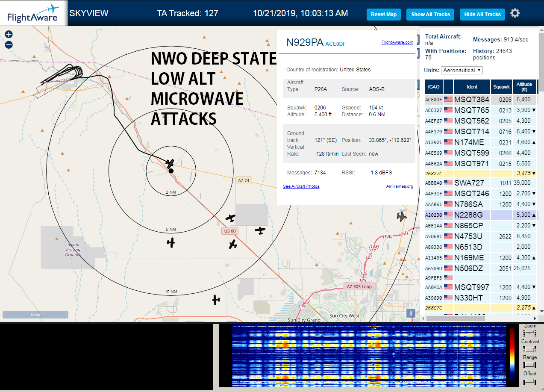Image resolution: width=544 pixels, height=392 pixels.
Task: Click the scroll-down arrow of the sidebar scrollbar
Action: pyautogui.click(x=541, y=311)
